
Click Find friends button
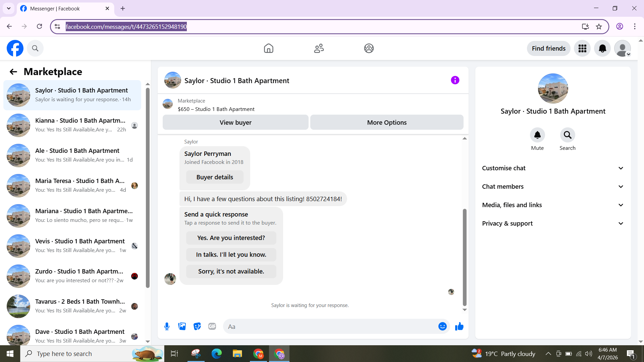(x=548, y=48)
